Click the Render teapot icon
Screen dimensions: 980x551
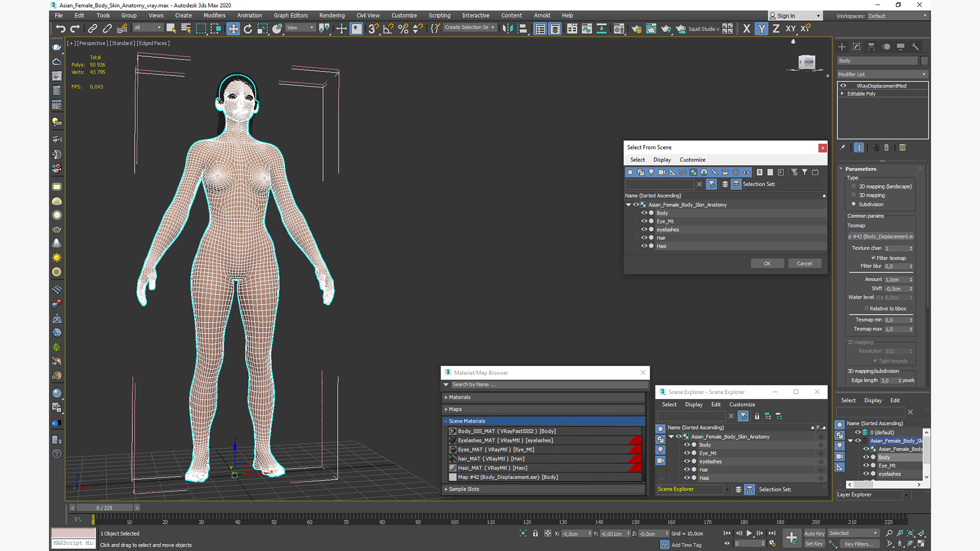coord(666,29)
